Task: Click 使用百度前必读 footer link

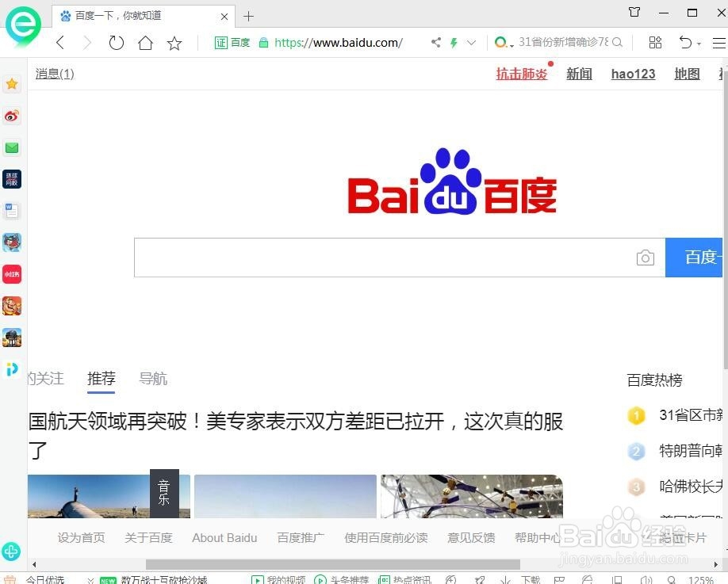Action: tap(386, 538)
